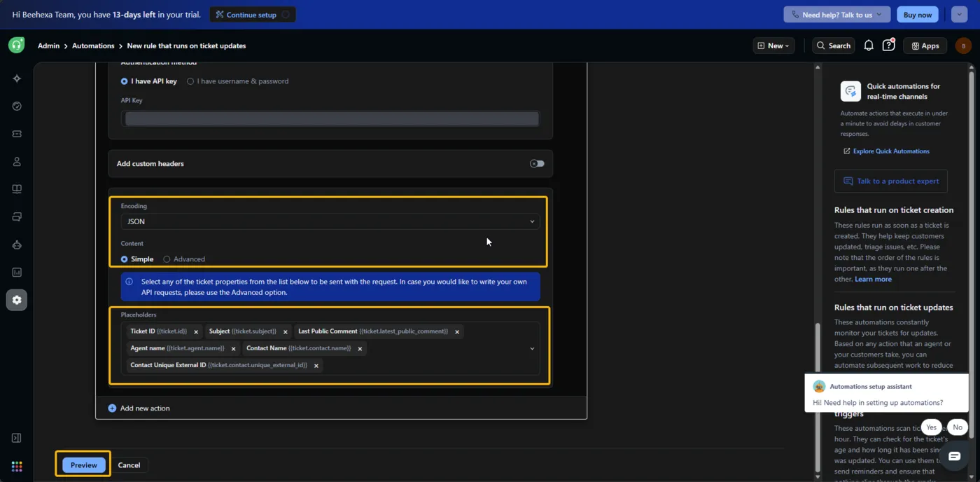Select 'I have API key' radio
Viewport: 980px width, 482px height.
[x=124, y=81]
